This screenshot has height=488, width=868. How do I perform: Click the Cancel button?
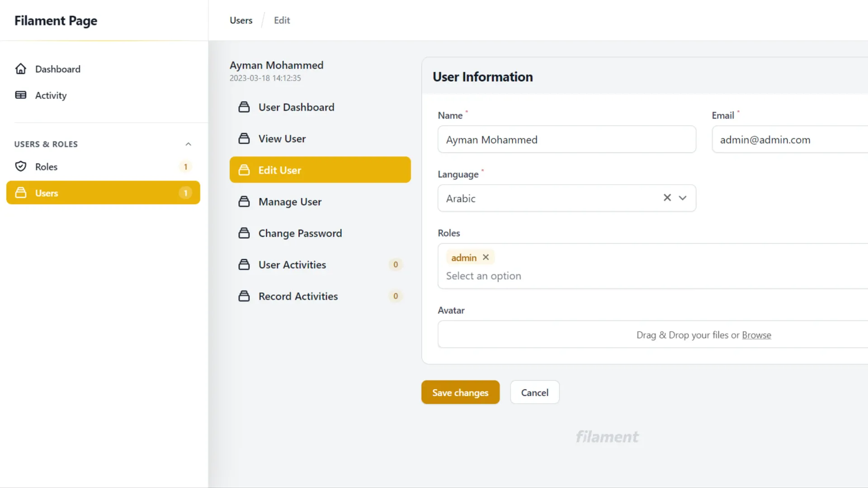534,392
